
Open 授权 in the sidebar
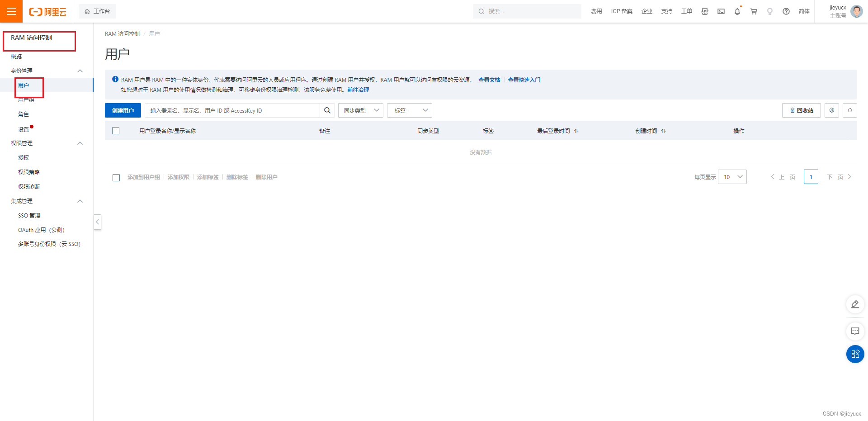pyautogui.click(x=24, y=158)
